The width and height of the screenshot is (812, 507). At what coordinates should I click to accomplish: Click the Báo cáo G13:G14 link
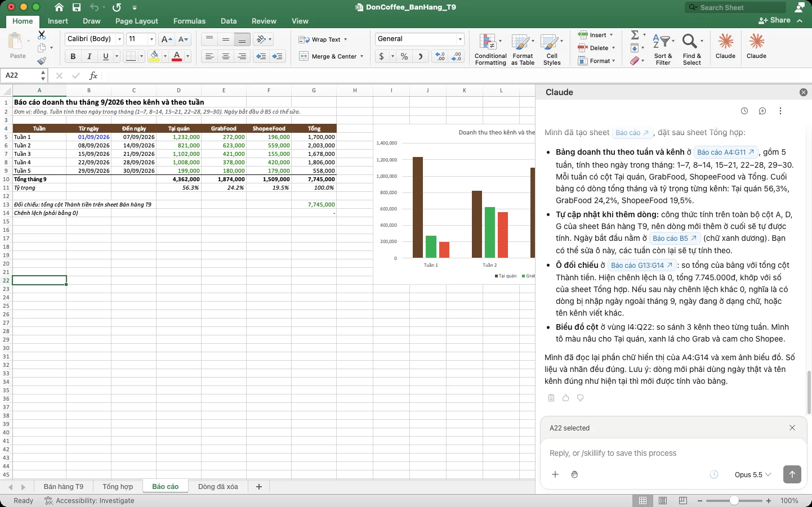point(642,265)
